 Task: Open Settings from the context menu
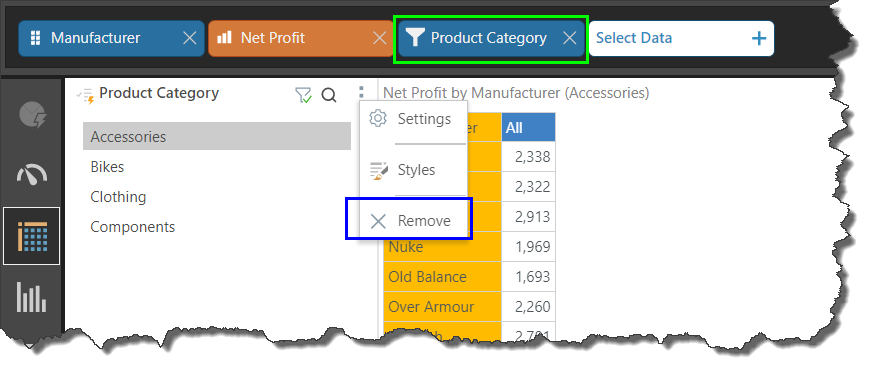click(413, 119)
